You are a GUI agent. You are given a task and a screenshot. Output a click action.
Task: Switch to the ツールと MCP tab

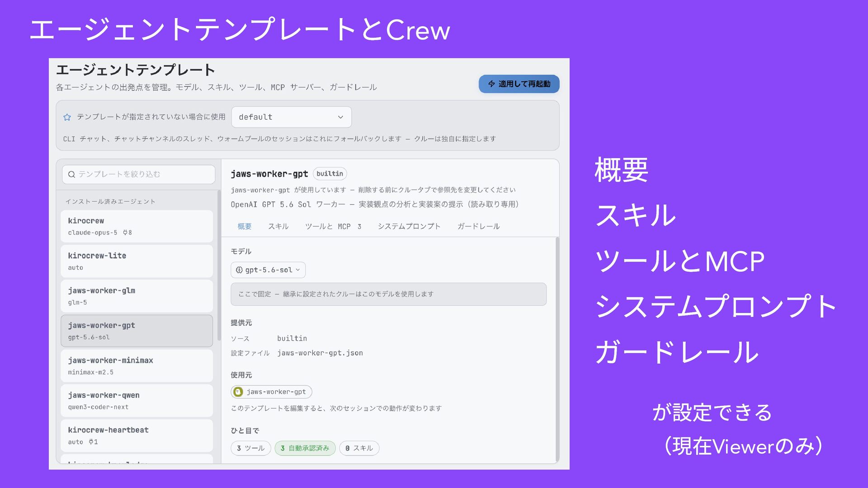coord(333,226)
